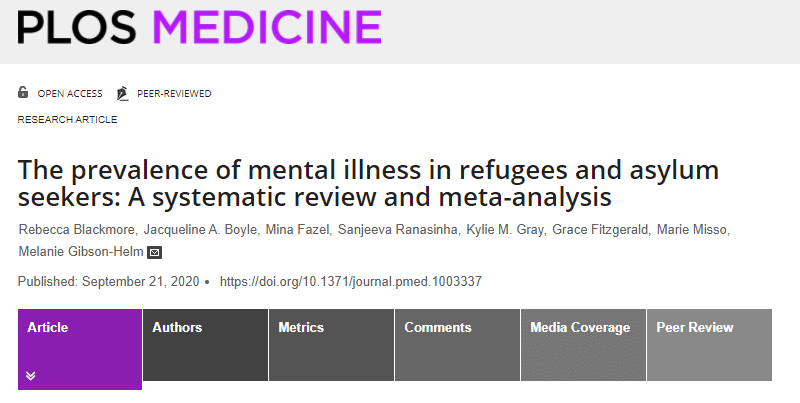
Task: Click author Jacqueline A. Boyle
Action: pyautogui.click(x=201, y=230)
